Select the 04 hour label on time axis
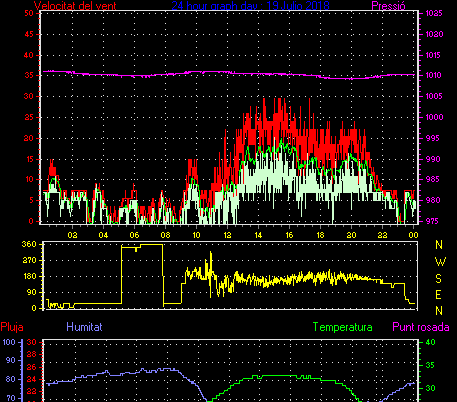 click(103, 235)
